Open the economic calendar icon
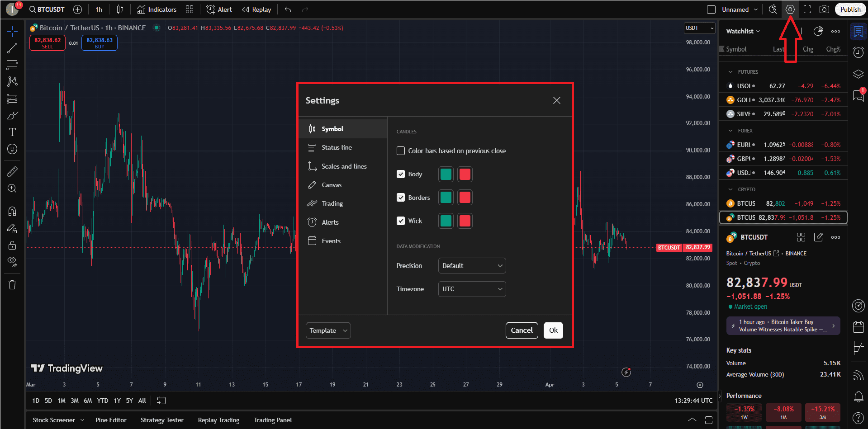The image size is (868, 429). click(x=858, y=327)
